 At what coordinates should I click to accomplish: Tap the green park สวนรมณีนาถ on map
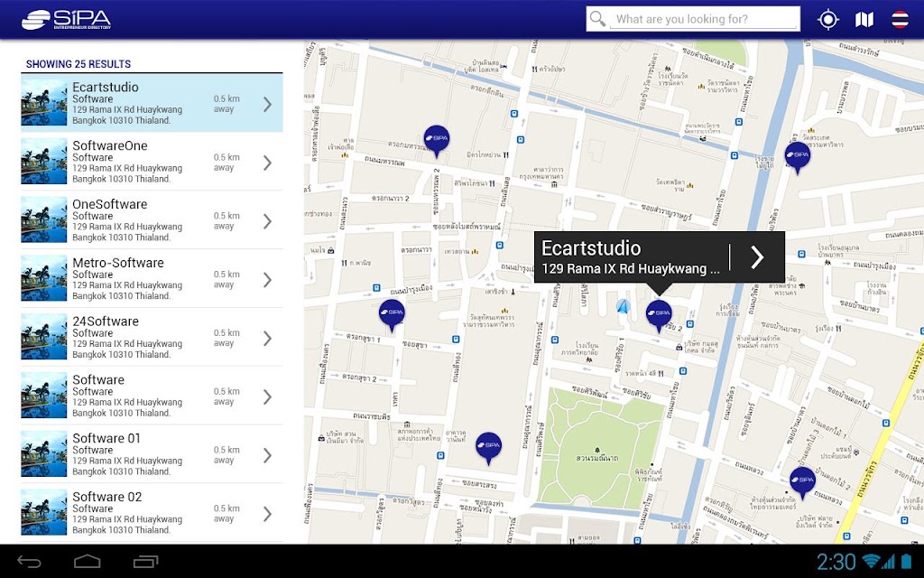point(596,448)
